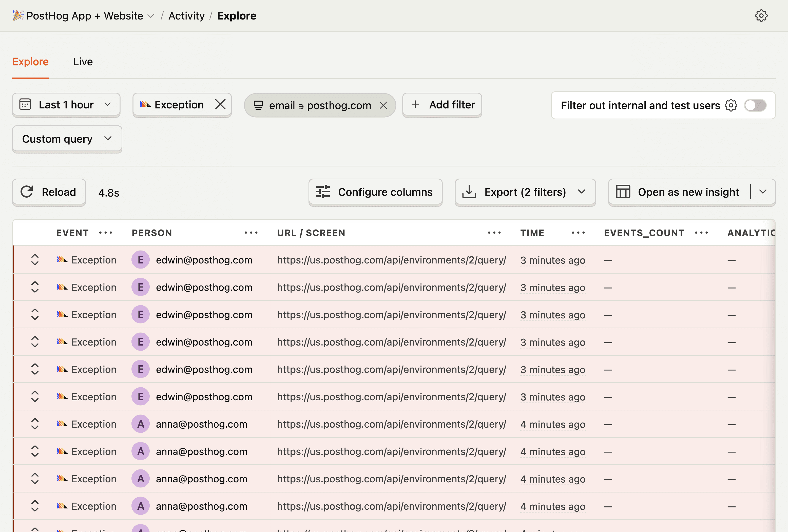Click the query URL in second anna row
This screenshot has height=532, width=788.
coord(391,452)
